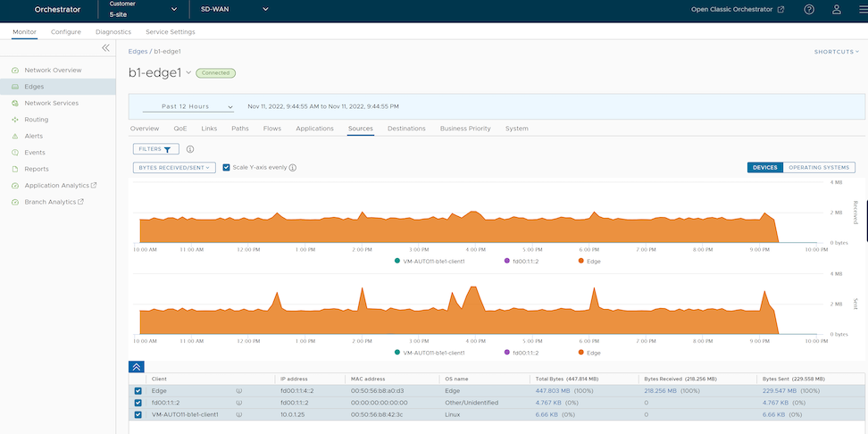Click the Alerts sidebar icon
This screenshot has height=434, width=868.
pos(14,136)
